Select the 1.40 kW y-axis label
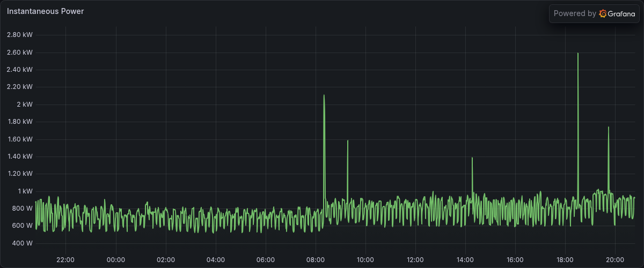This screenshot has width=644, height=268. [x=20, y=157]
